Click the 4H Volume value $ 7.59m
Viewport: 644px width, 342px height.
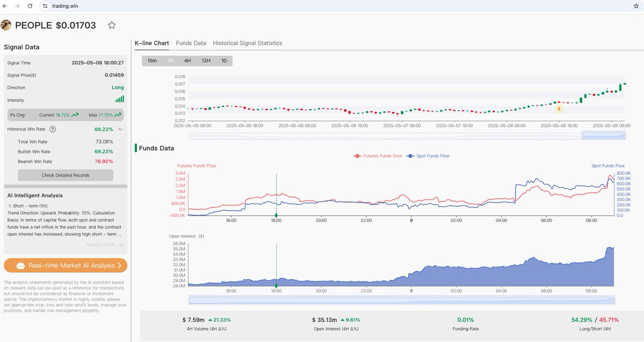(x=193, y=320)
